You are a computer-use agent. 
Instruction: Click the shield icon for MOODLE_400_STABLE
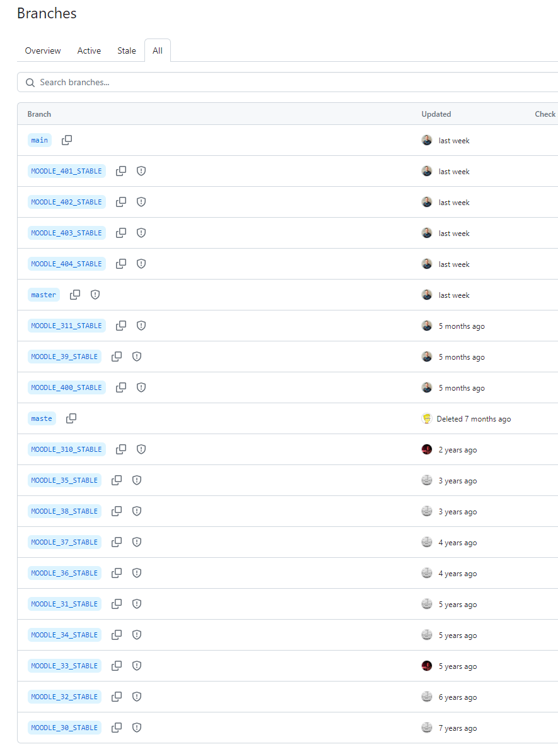point(141,387)
